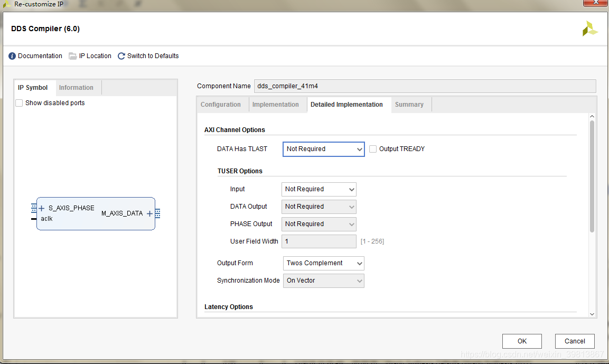This screenshot has height=364, width=609.
Task: Expand the S_AXIS_PHASE plus icon
Action: click(x=42, y=208)
